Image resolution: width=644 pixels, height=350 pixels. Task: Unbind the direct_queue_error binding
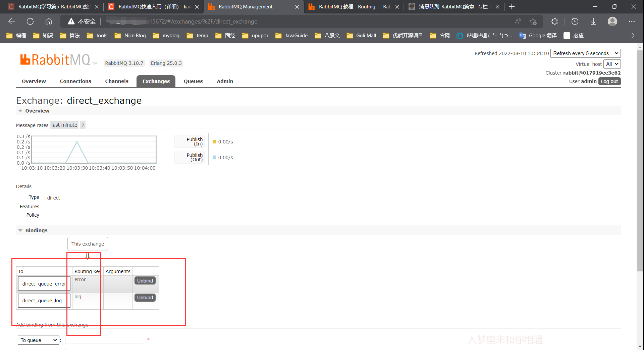[x=145, y=281]
